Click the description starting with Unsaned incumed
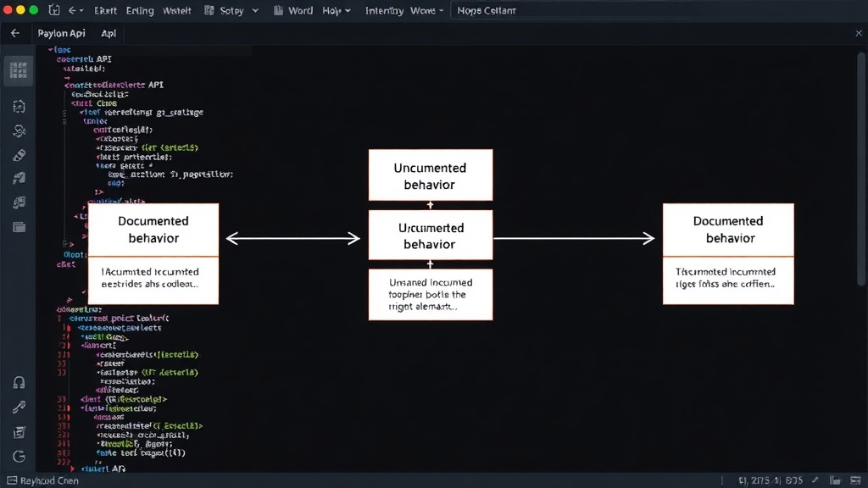Viewport: 868px width, 488px height. click(x=430, y=294)
